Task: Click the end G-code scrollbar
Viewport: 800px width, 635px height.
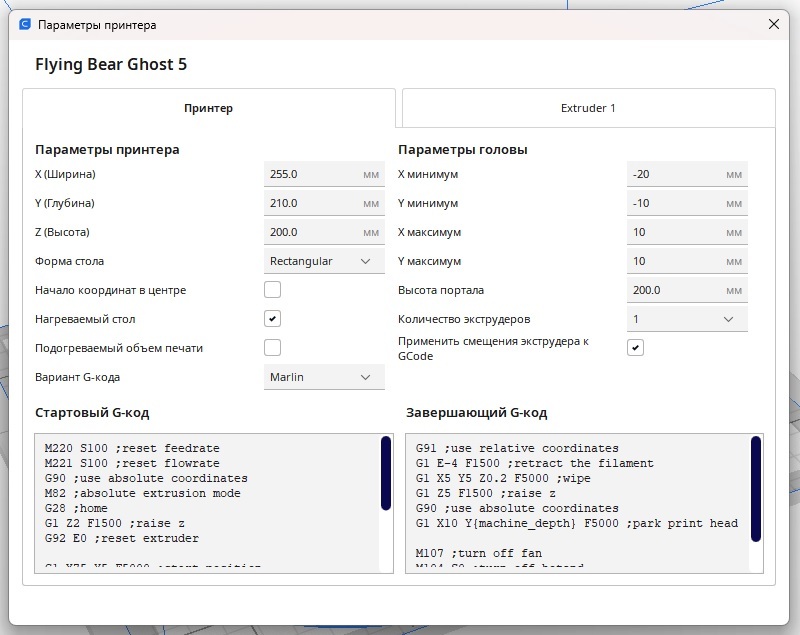Action: (756, 488)
